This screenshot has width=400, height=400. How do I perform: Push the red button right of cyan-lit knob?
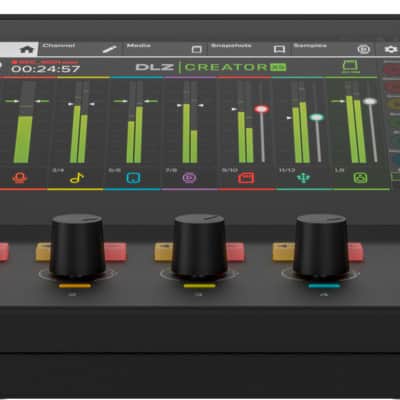tap(355, 252)
